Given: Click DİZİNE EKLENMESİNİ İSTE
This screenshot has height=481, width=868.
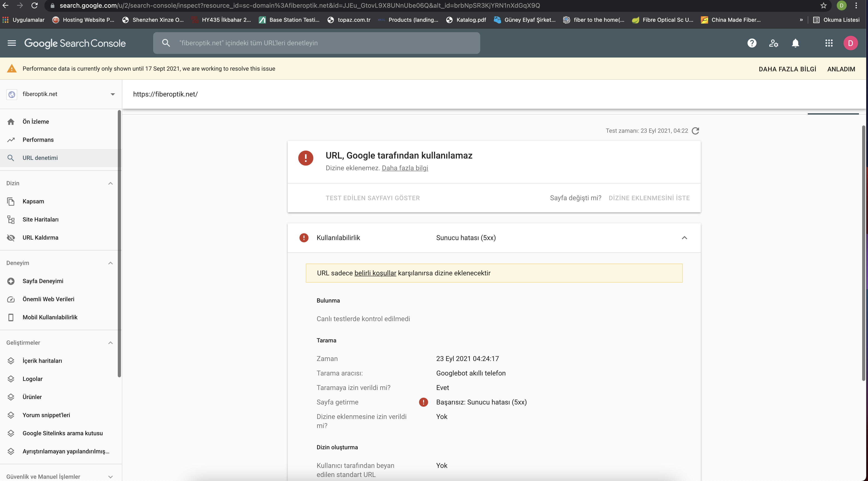Looking at the screenshot, I should [649, 198].
